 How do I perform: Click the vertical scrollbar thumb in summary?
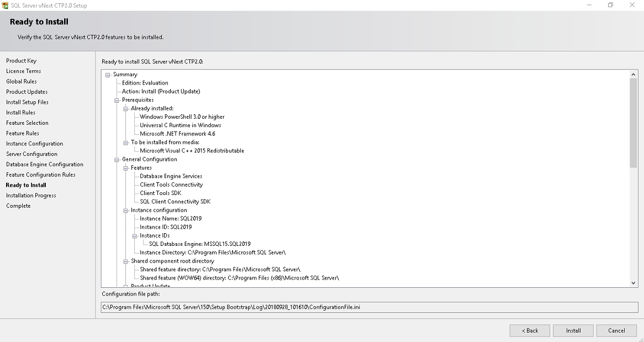point(634,123)
